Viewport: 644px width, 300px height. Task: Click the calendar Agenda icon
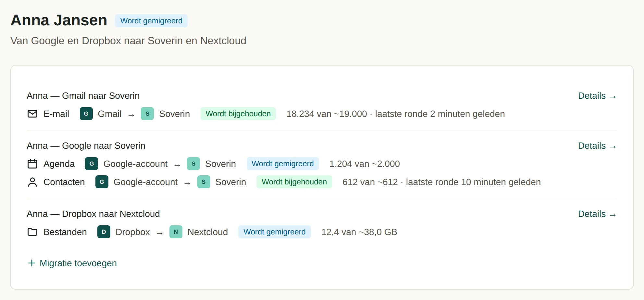[32, 164]
